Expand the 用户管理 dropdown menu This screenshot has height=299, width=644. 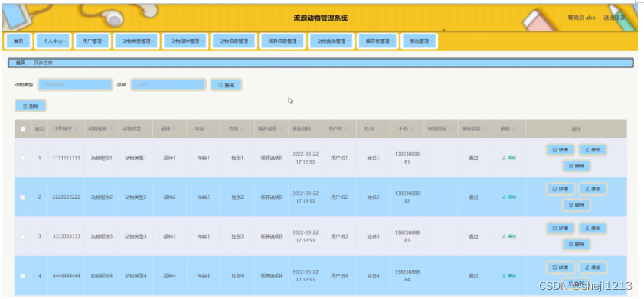point(93,41)
